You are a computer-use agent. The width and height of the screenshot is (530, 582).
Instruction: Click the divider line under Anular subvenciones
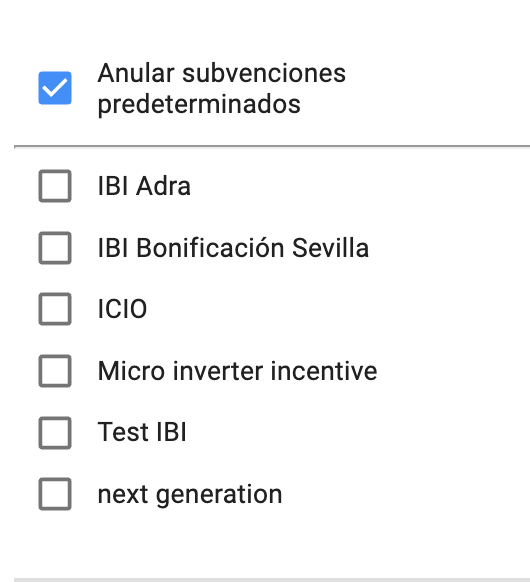click(272, 147)
